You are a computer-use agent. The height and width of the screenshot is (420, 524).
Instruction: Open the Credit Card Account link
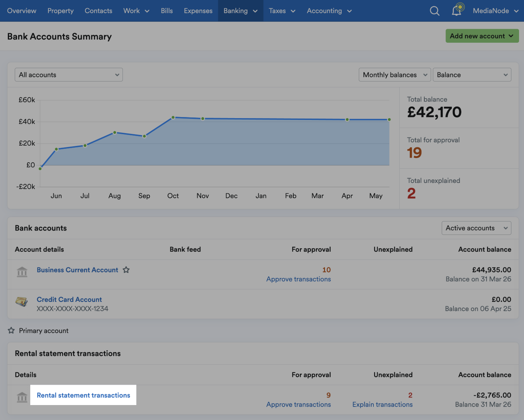[x=69, y=299]
